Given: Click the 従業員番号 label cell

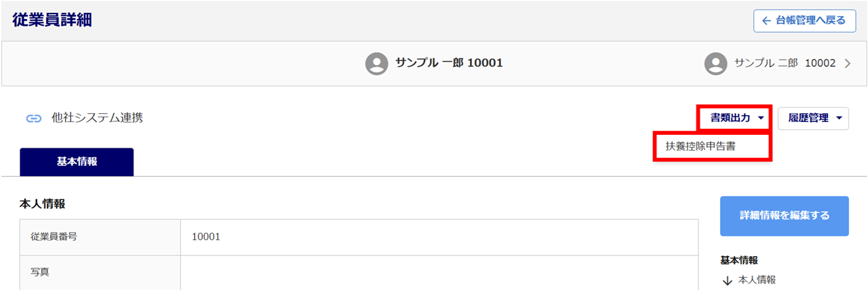Looking at the screenshot, I should [x=100, y=237].
